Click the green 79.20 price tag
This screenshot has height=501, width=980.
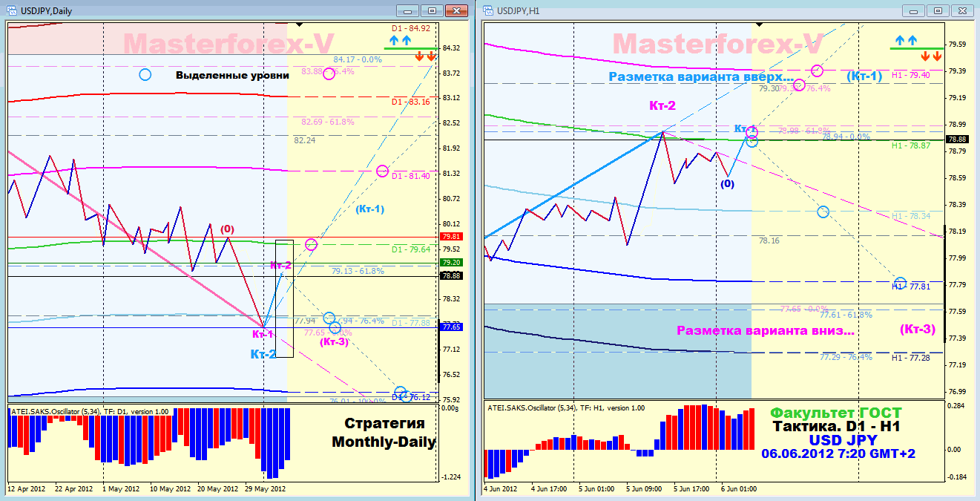pyautogui.click(x=451, y=262)
